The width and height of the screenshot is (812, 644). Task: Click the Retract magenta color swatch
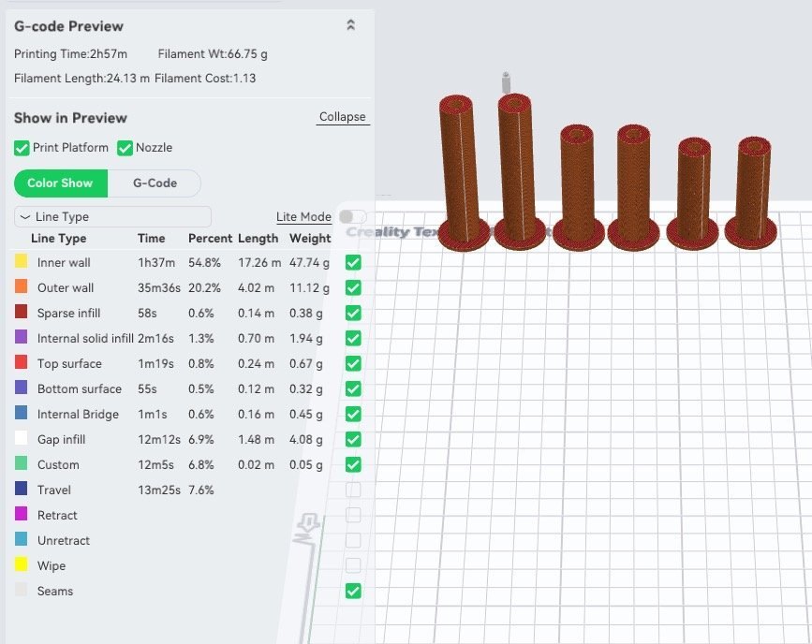pyautogui.click(x=22, y=515)
